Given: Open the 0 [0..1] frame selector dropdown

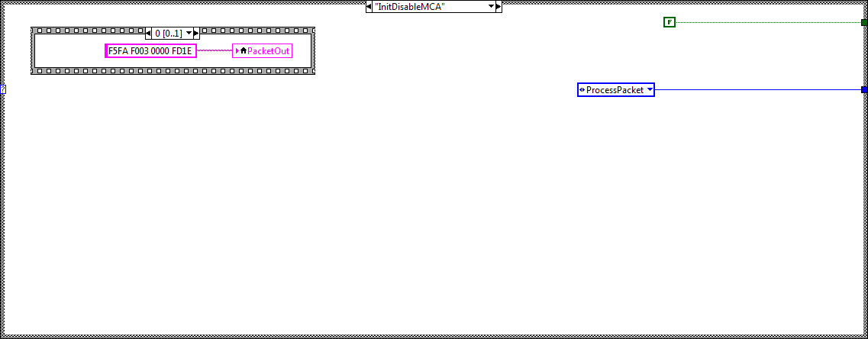Looking at the screenshot, I should [x=189, y=34].
